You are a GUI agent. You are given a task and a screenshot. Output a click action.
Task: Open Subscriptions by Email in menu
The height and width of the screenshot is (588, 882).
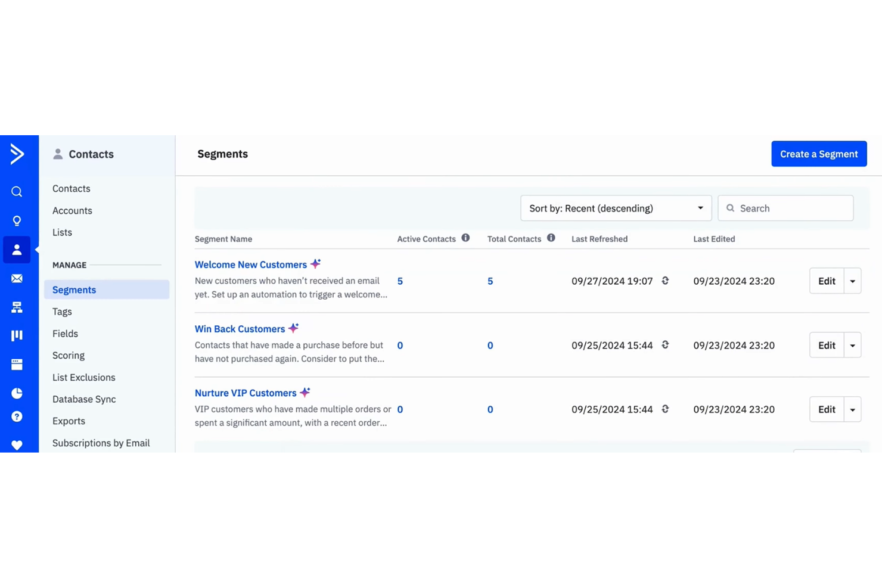pos(101,443)
